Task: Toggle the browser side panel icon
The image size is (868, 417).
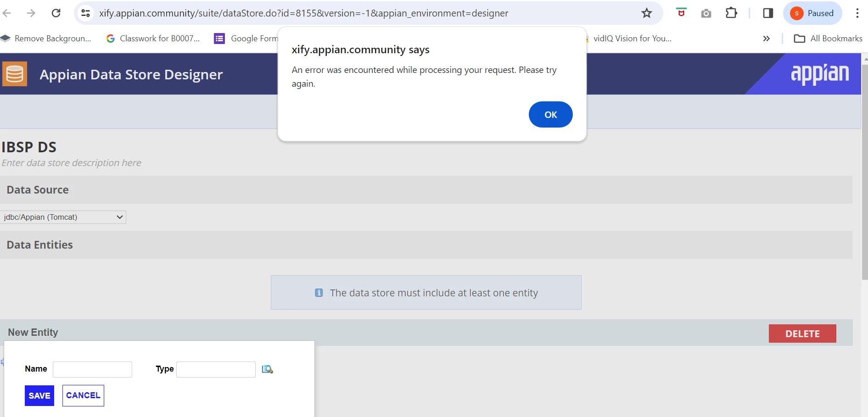Action: tap(768, 13)
